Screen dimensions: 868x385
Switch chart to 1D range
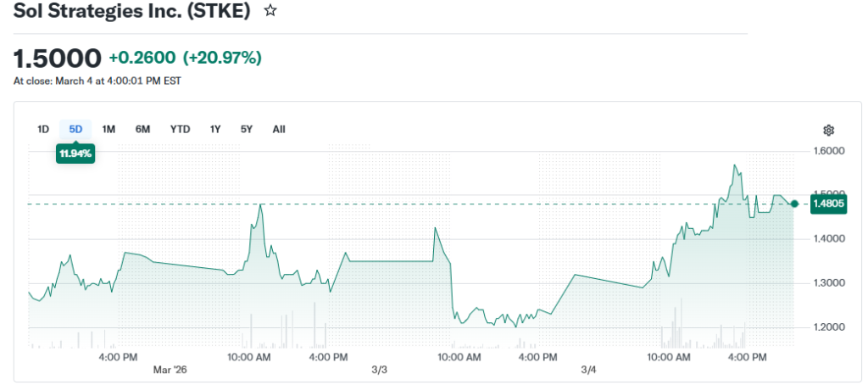43,129
